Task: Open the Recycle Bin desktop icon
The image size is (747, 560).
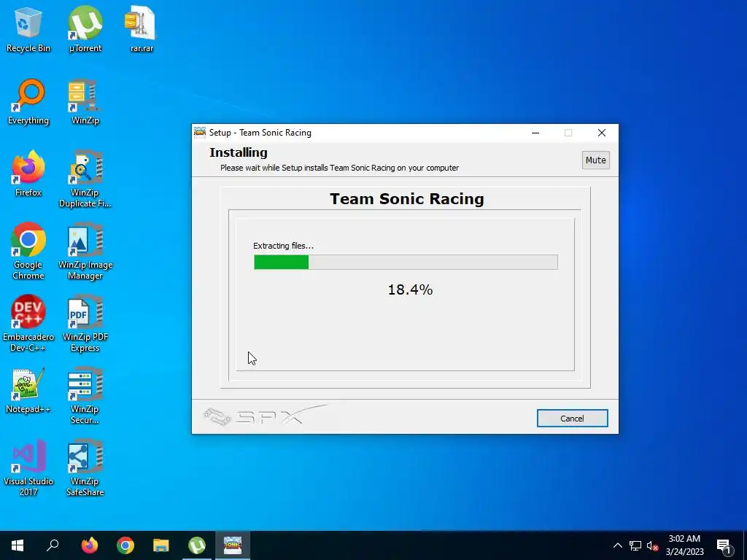Action: (x=28, y=29)
